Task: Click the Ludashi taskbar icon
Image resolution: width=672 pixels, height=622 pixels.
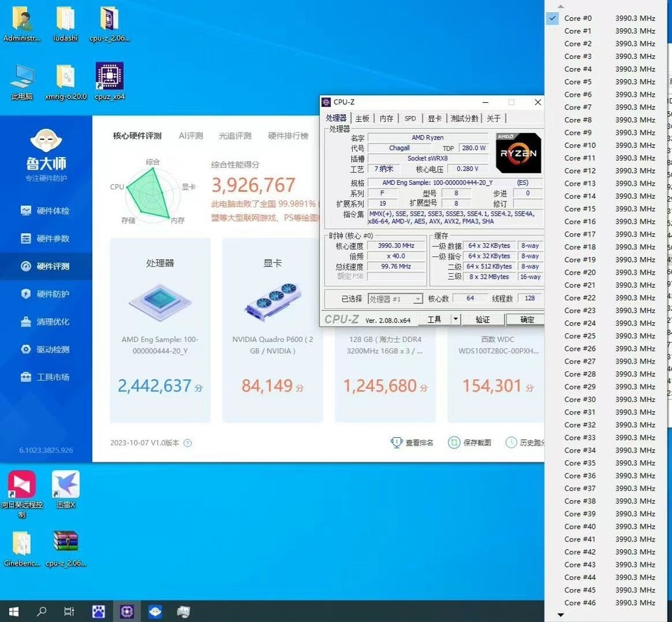Action: [x=155, y=611]
